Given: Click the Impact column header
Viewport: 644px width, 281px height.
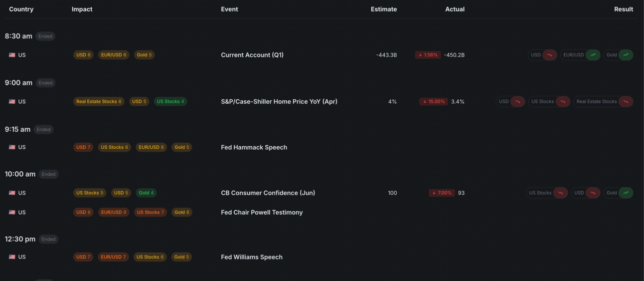Looking at the screenshot, I should (82, 9).
